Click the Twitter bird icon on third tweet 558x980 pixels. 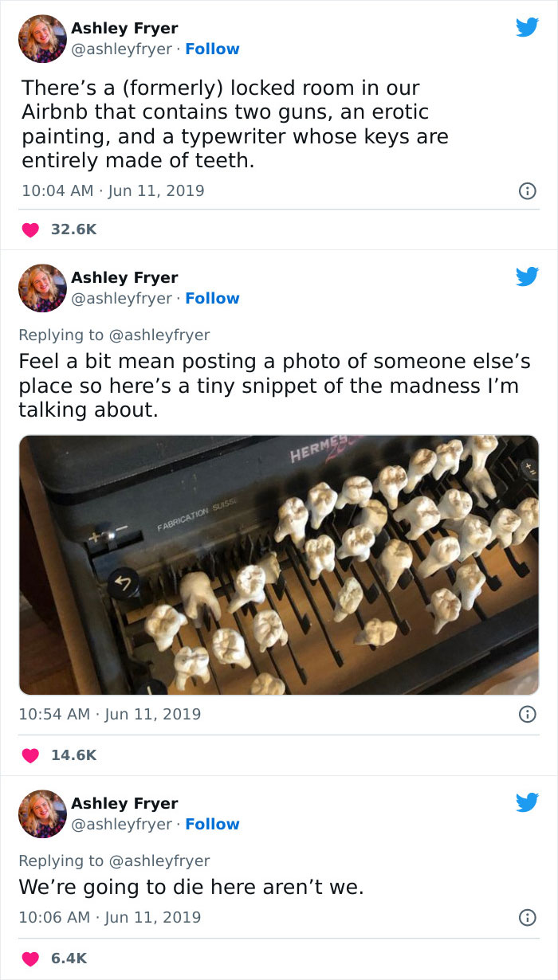(x=527, y=803)
